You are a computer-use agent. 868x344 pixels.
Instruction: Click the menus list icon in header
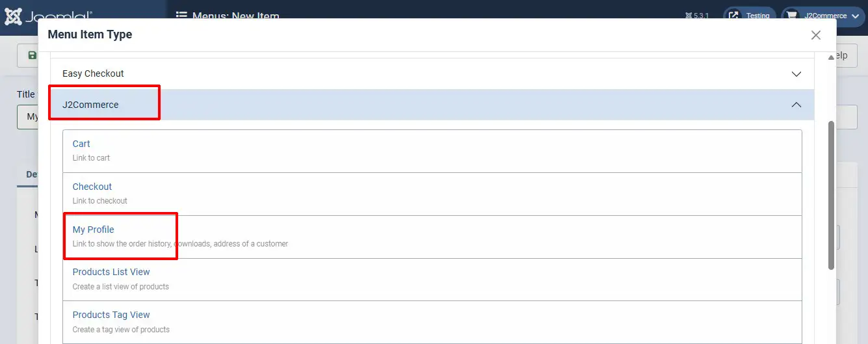(x=181, y=16)
